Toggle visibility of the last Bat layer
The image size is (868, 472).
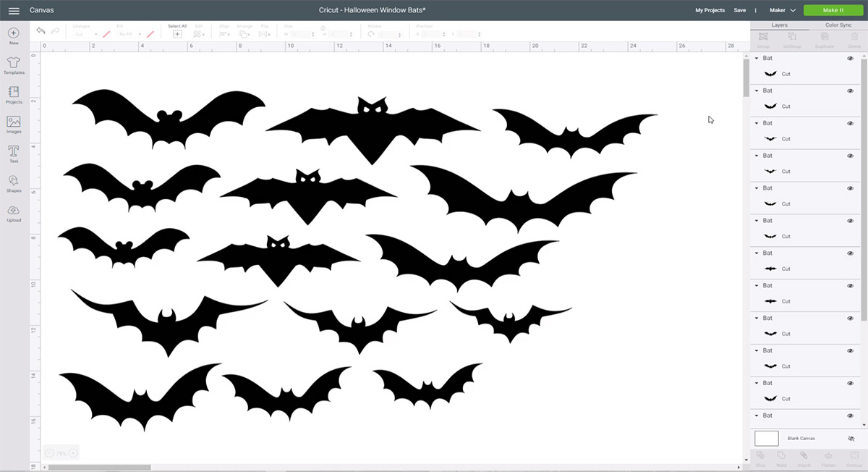(851, 416)
